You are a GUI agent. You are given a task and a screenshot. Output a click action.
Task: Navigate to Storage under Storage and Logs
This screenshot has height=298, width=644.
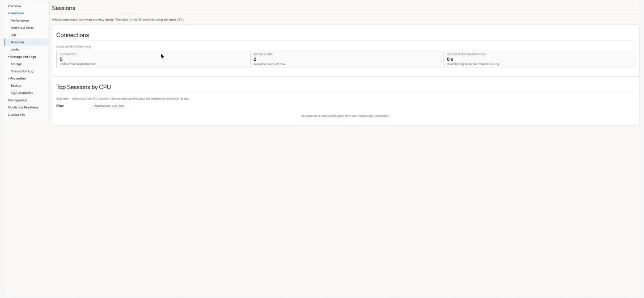pos(16,64)
